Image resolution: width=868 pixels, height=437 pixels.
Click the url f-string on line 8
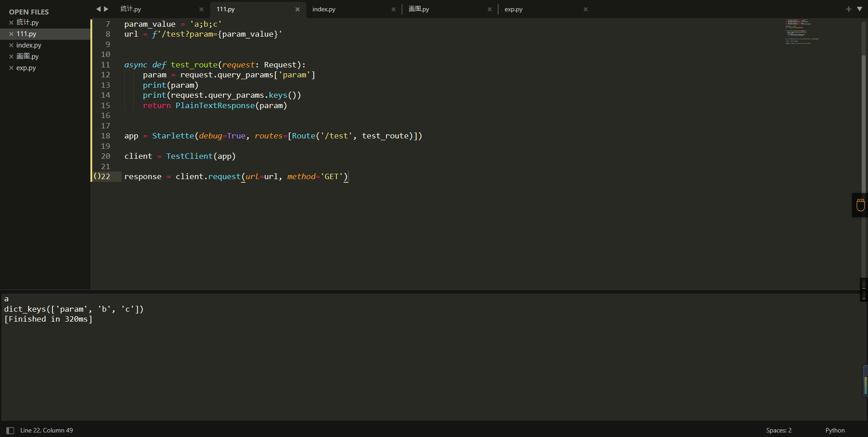[217, 34]
